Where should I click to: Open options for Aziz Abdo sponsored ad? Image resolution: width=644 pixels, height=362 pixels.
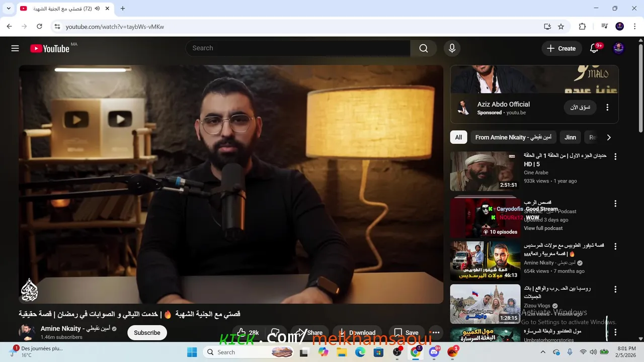607,108
